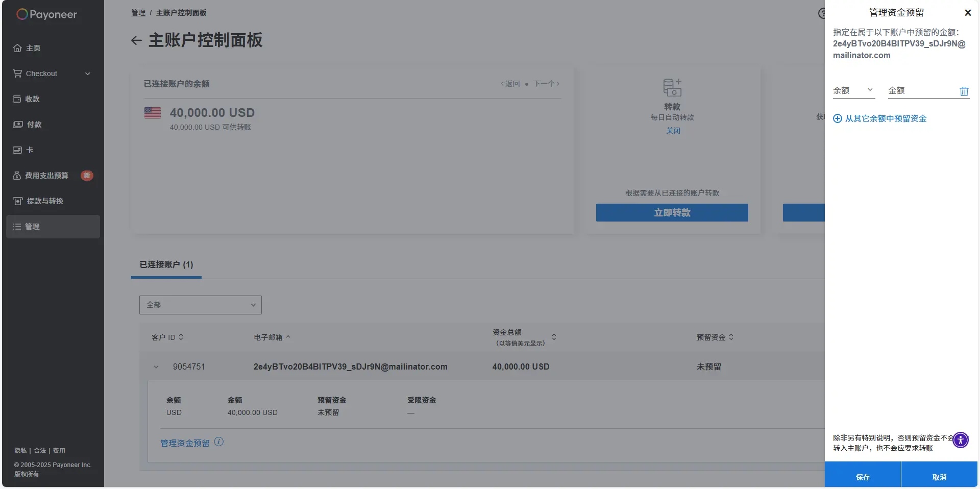Click the help question mark icon

822,13
